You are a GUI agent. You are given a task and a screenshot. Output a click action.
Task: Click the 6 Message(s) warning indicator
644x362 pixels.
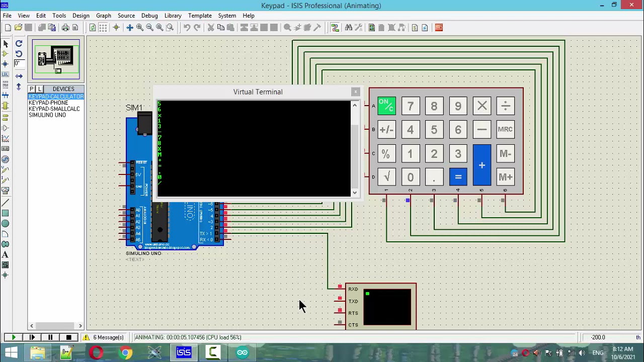tap(103, 337)
